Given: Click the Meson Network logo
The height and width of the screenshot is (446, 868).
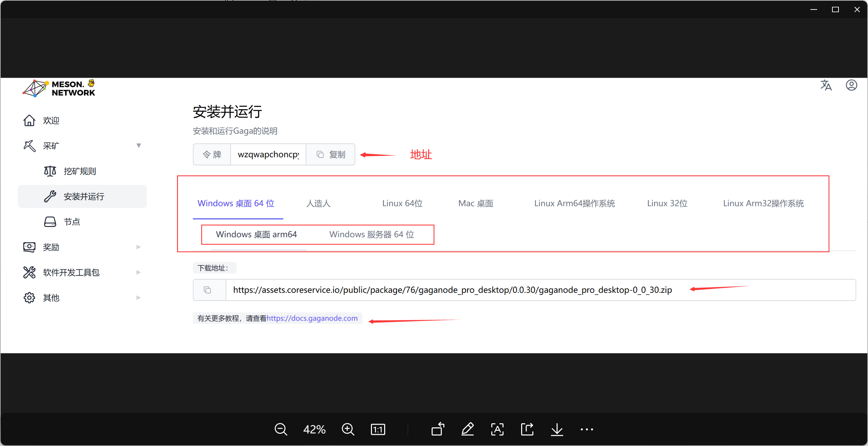Looking at the screenshot, I should [59, 88].
